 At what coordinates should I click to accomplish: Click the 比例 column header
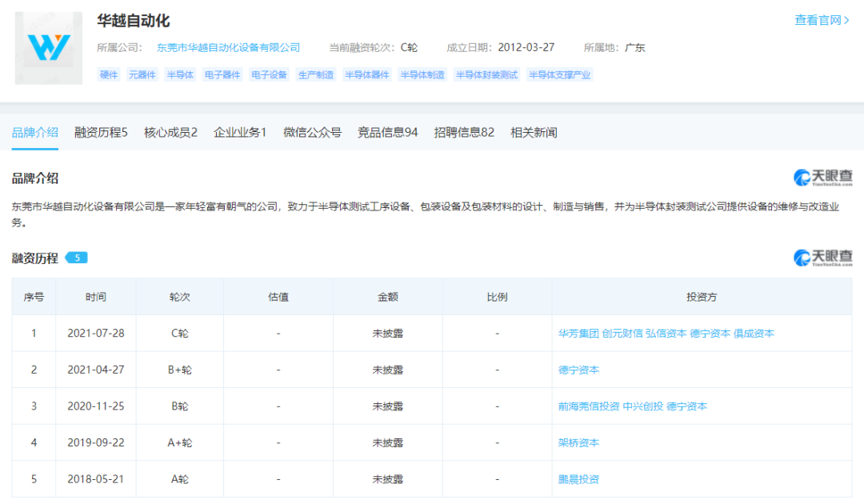click(497, 297)
